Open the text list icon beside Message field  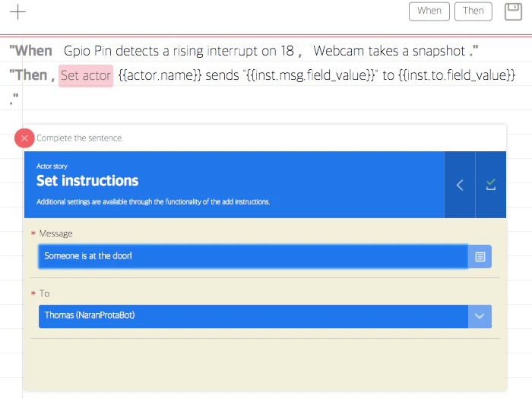click(x=480, y=257)
